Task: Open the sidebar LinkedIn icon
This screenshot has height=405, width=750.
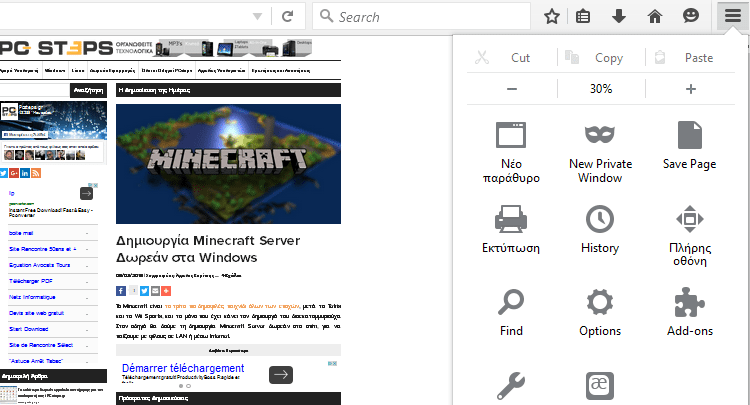Action: coord(25,173)
